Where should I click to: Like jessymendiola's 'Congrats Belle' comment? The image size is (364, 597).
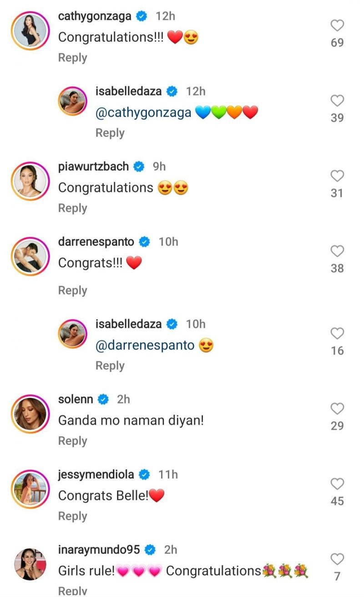point(337,484)
